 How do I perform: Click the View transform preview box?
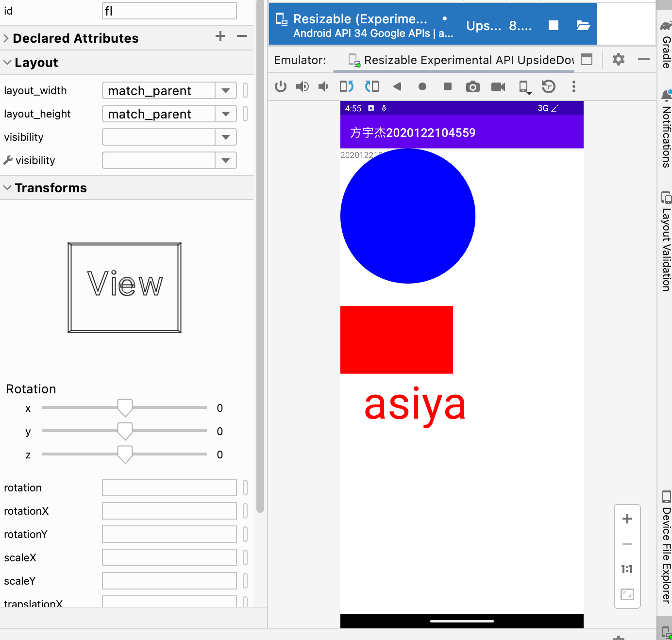tap(125, 288)
